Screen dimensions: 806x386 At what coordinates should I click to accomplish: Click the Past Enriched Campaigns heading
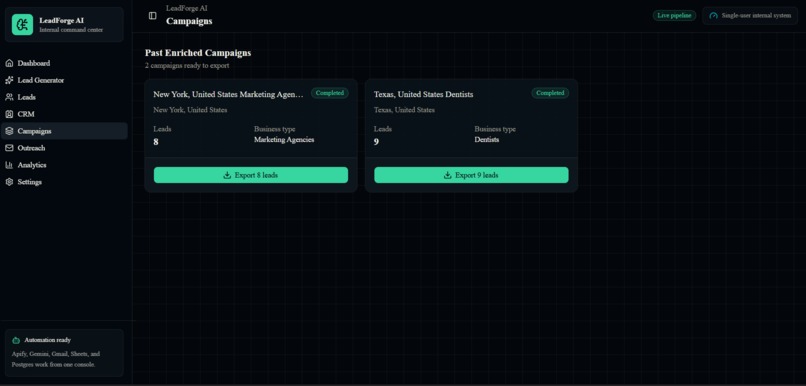pyautogui.click(x=198, y=53)
